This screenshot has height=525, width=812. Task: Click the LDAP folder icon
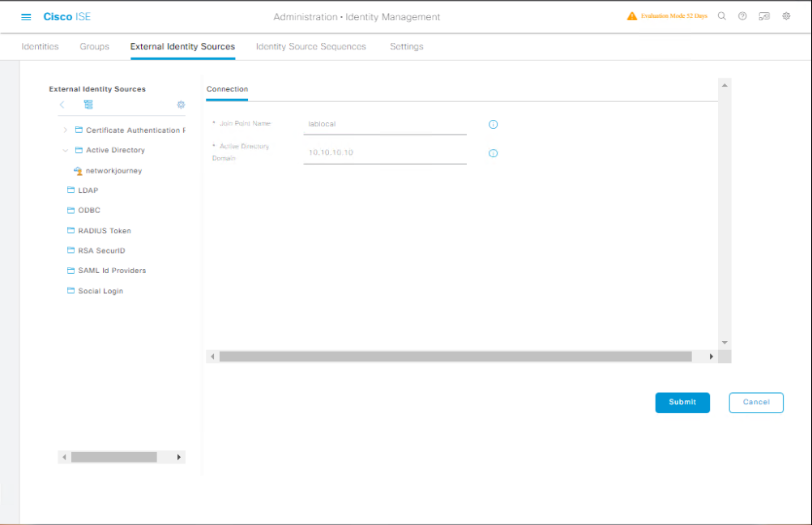coord(71,190)
